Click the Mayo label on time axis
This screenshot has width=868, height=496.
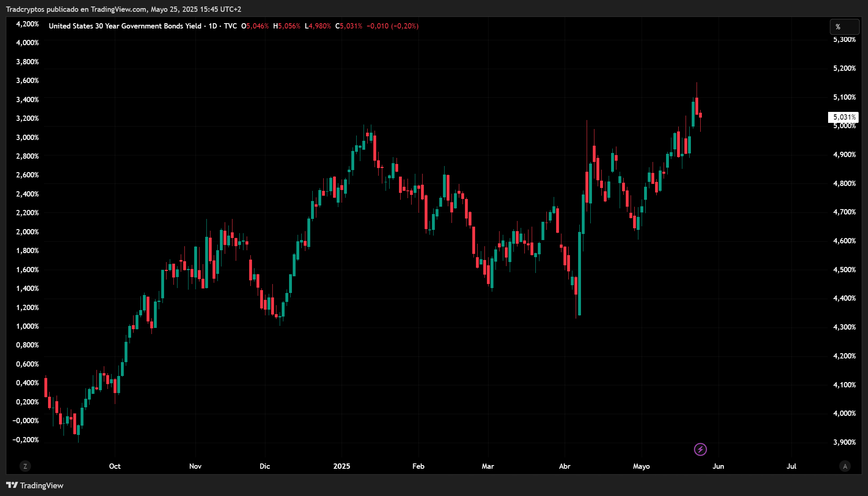(641, 466)
